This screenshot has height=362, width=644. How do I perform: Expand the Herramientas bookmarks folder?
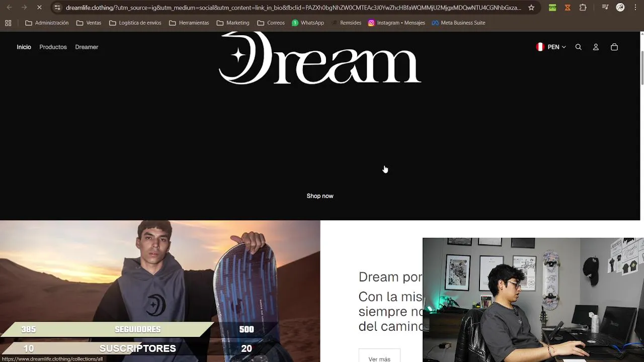click(x=189, y=23)
